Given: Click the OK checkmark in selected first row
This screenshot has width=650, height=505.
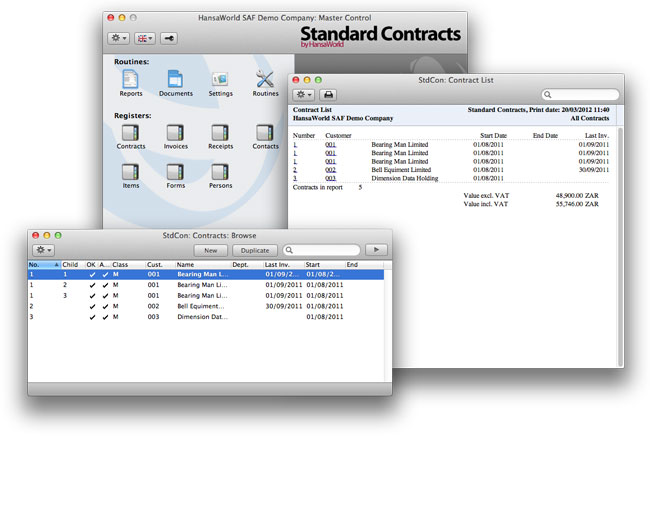Looking at the screenshot, I should pos(92,274).
